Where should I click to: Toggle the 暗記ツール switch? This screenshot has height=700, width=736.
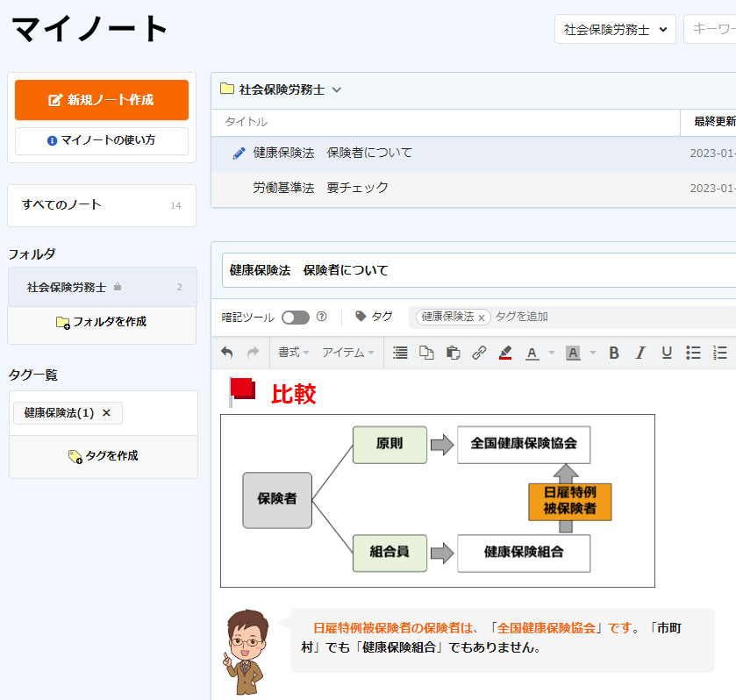(x=295, y=317)
